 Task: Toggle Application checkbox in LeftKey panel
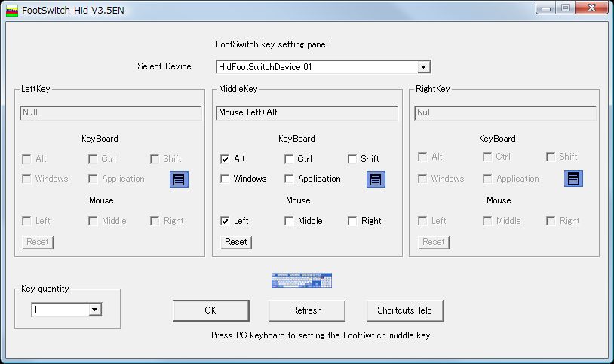[93, 179]
